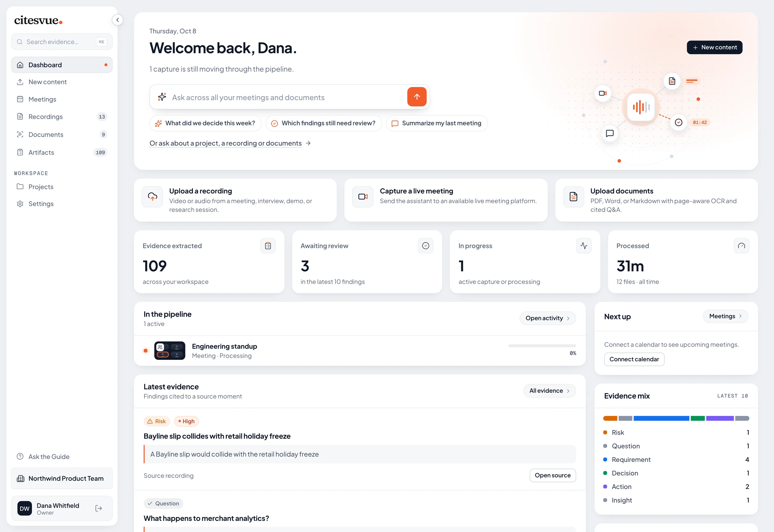
Task: Focus the Search evidence field
Action: point(62,42)
